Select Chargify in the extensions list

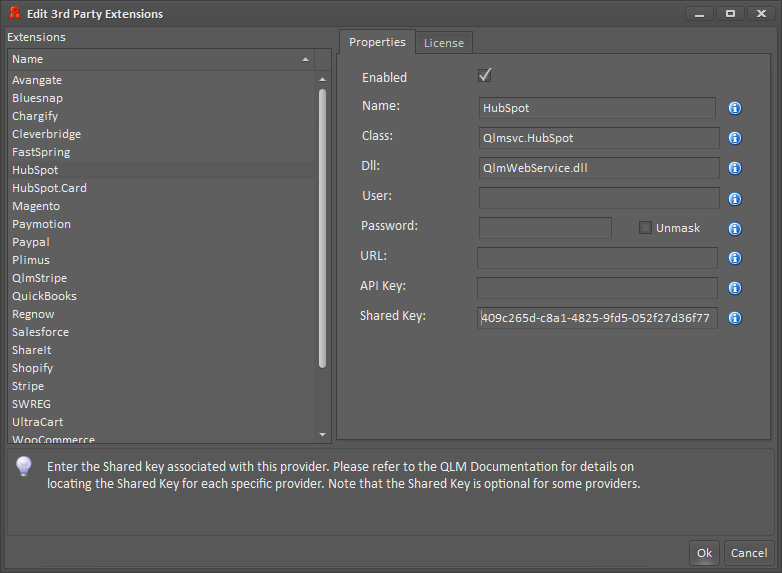[161, 116]
